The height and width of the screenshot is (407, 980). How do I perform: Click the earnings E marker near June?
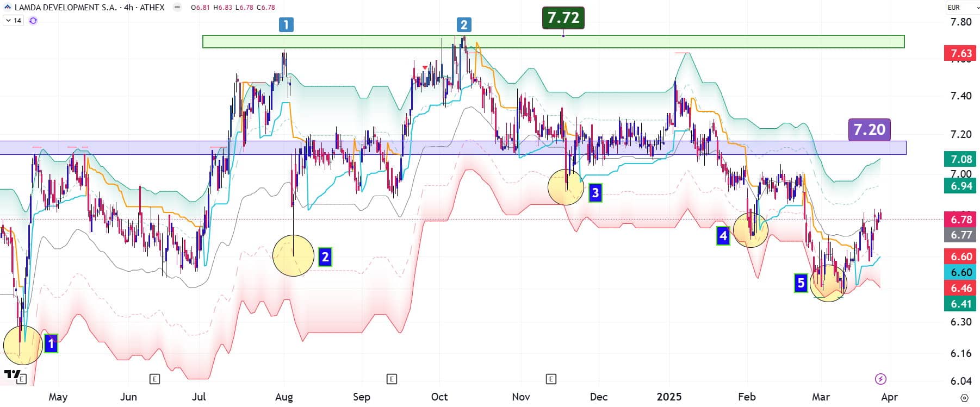tap(154, 379)
